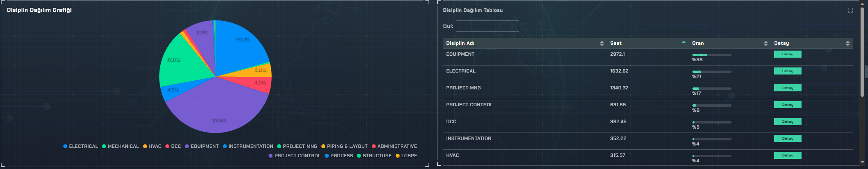Toggle the EQUIPMENT legend item
This screenshot has width=868, height=169.
(202, 146)
